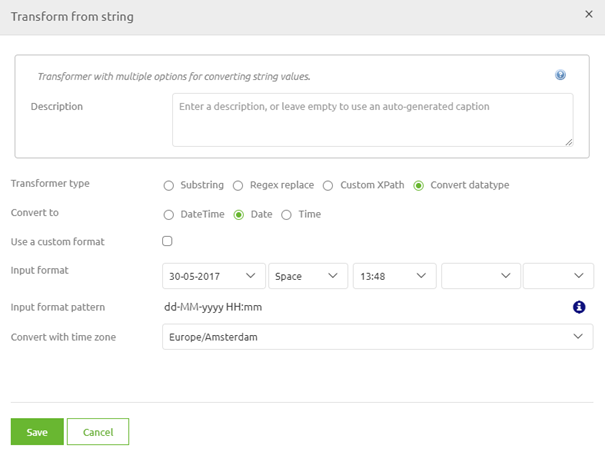605x452 pixels.
Task: Open the fourth empty input format dropdown
Action: 481,276
